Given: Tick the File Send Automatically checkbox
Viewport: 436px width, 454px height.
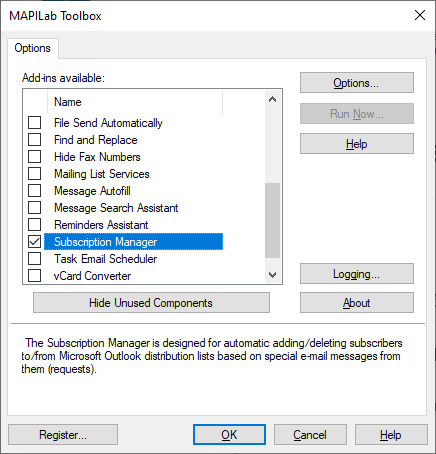Looking at the screenshot, I should [x=34, y=123].
